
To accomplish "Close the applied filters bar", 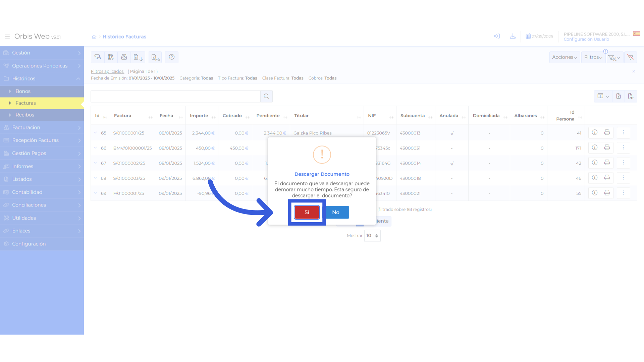I will (634, 71).
